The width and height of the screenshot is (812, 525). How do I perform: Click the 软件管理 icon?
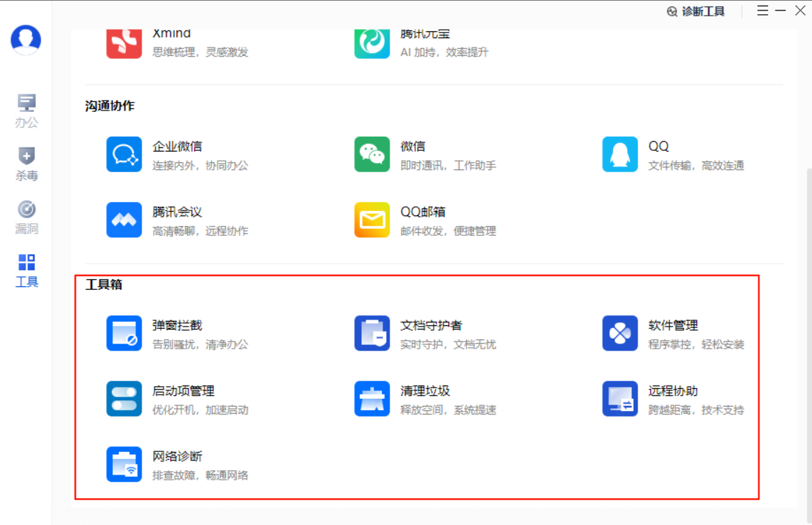620,334
